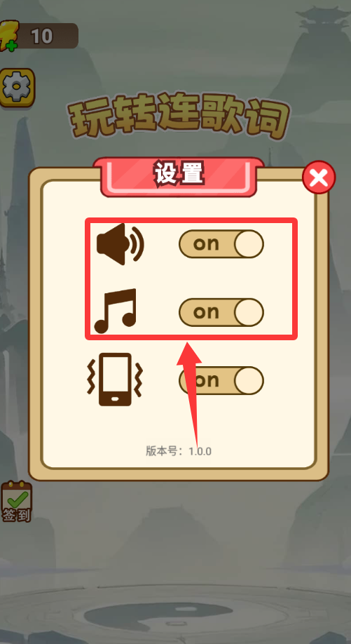
Task: Tap the energy counter showing 10
Action: click(41, 36)
